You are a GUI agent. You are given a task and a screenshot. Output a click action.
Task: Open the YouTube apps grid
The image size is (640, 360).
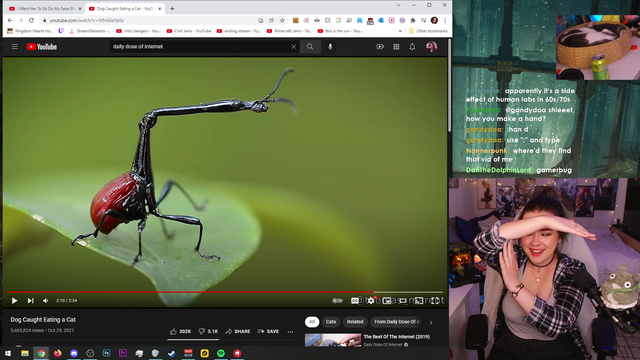point(396,47)
